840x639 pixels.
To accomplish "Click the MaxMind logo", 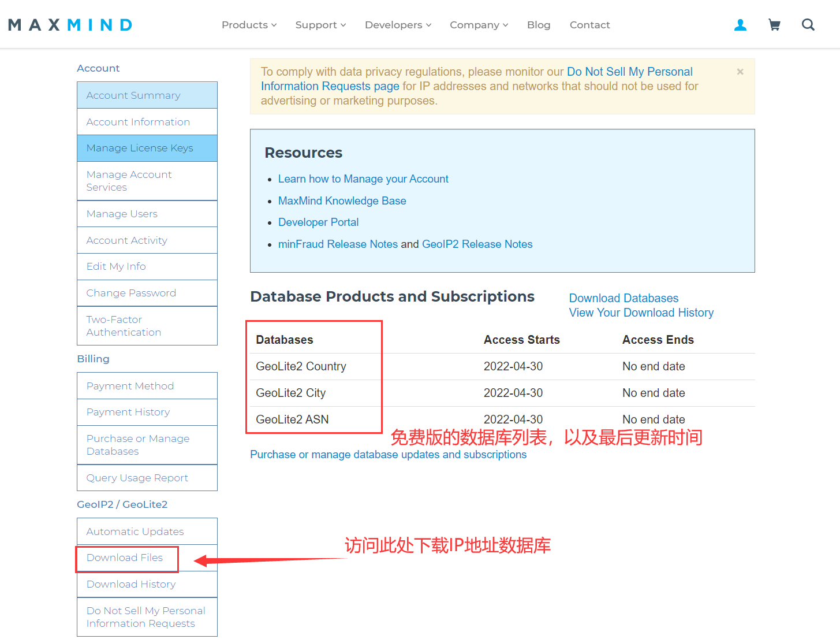I will (70, 25).
